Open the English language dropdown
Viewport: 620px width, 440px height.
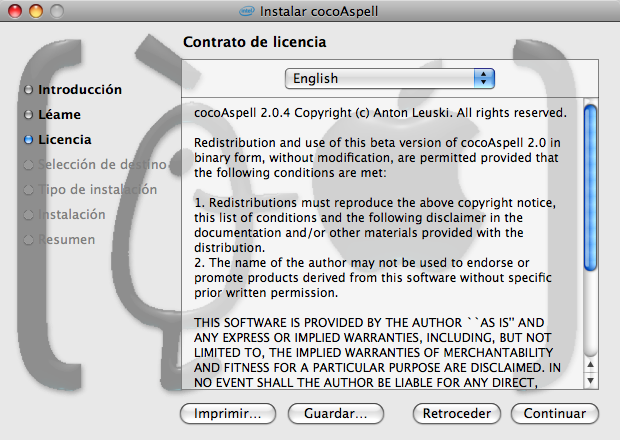click(390, 78)
